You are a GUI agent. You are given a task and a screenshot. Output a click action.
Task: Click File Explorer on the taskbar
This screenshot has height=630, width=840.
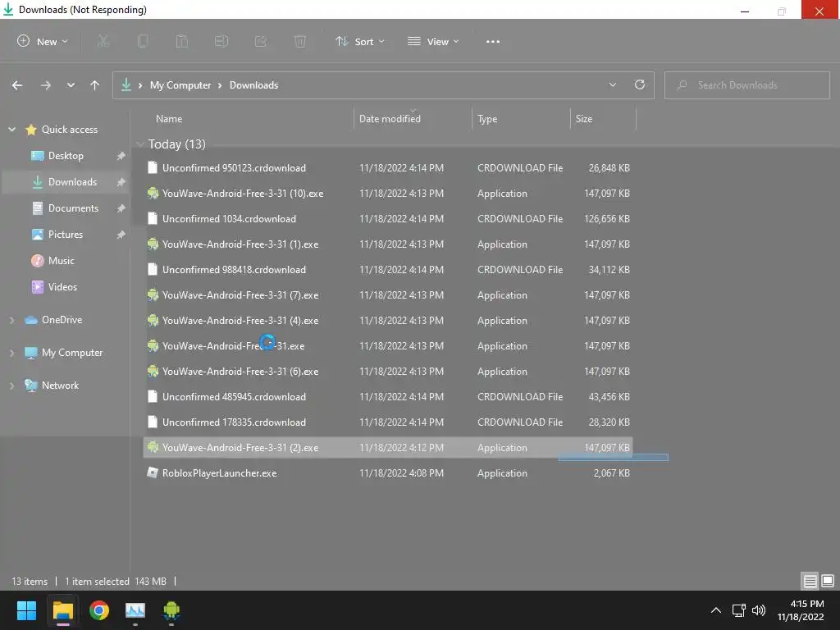[62, 610]
